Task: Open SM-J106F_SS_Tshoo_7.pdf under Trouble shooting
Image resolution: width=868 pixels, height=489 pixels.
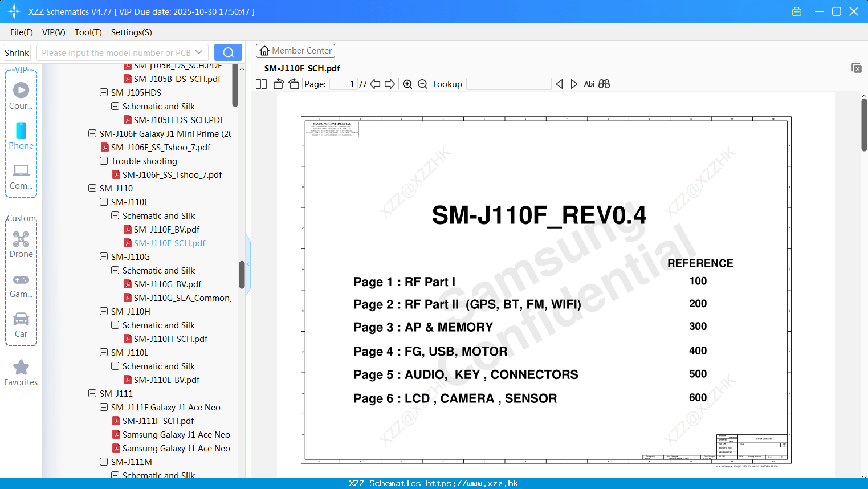Action: click(167, 174)
